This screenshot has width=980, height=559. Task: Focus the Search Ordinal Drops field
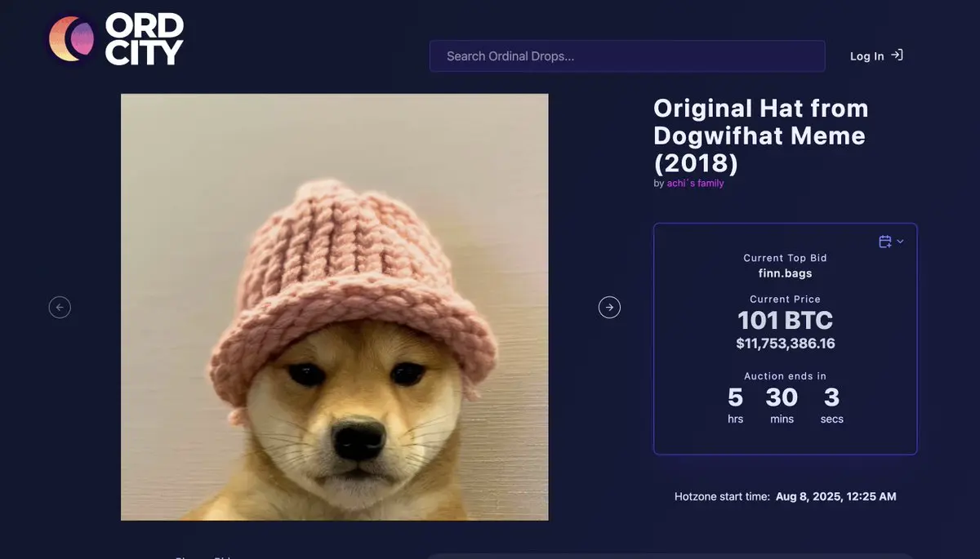coord(627,56)
